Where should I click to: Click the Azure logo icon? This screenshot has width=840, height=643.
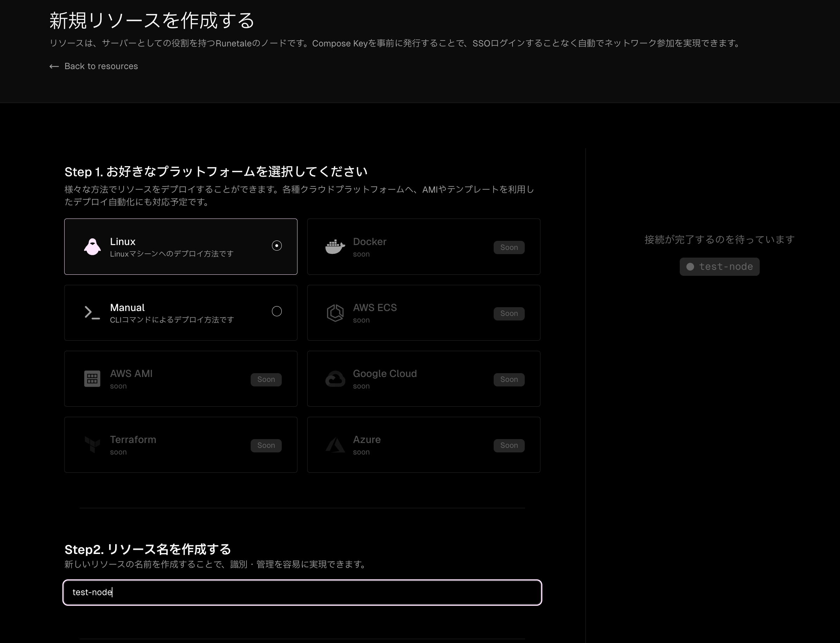click(335, 445)
